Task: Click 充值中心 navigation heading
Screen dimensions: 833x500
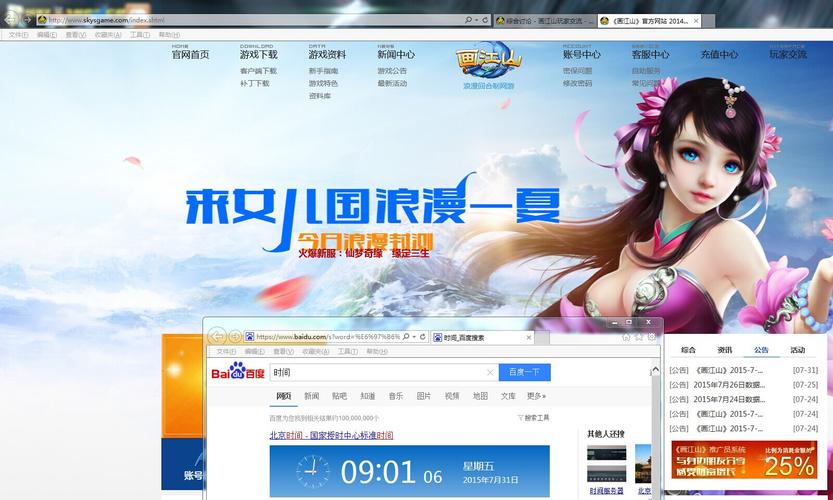Action: click(719, 54)
